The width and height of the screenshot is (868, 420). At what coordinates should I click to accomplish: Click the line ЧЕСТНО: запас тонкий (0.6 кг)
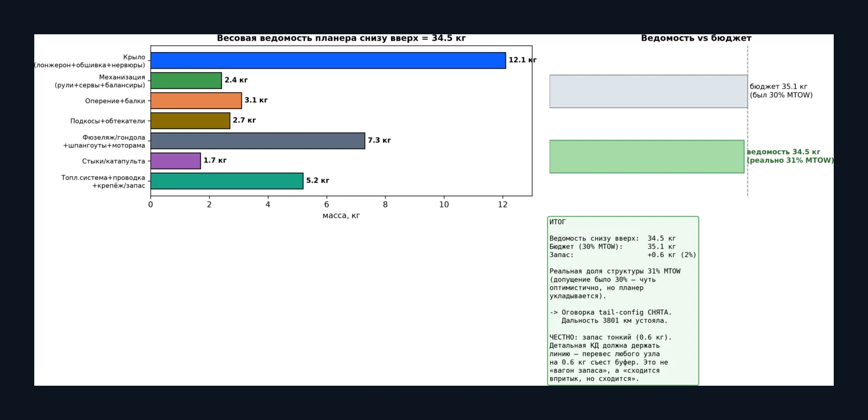(x=611, y=337)
